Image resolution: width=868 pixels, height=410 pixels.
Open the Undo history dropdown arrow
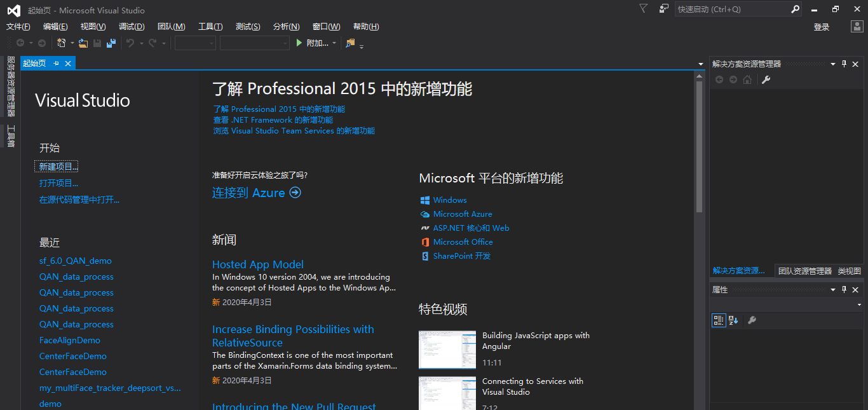(141, 43)
